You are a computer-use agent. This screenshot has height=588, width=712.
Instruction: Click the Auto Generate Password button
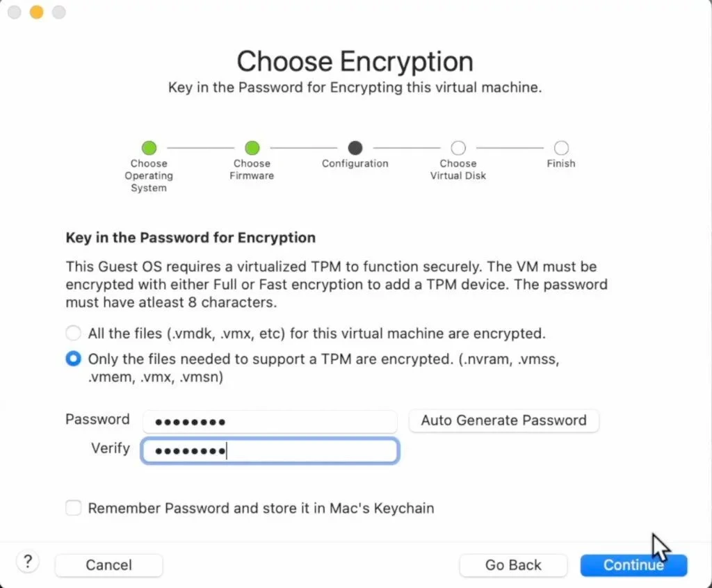[503, 420]
